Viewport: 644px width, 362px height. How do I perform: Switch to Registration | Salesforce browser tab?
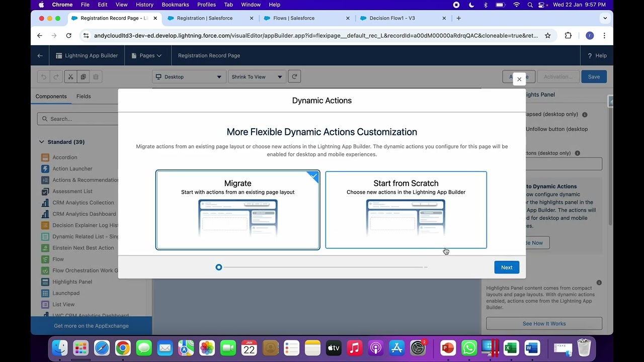(x=211, y=18)
